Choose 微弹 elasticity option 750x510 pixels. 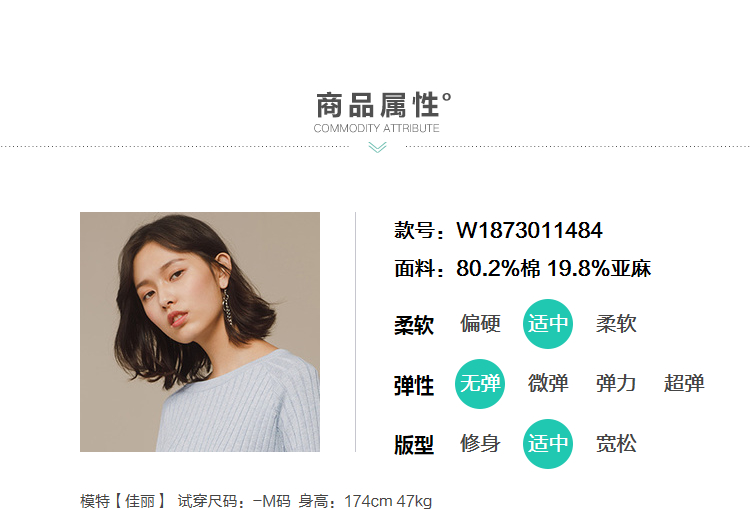tap(548, 384)
